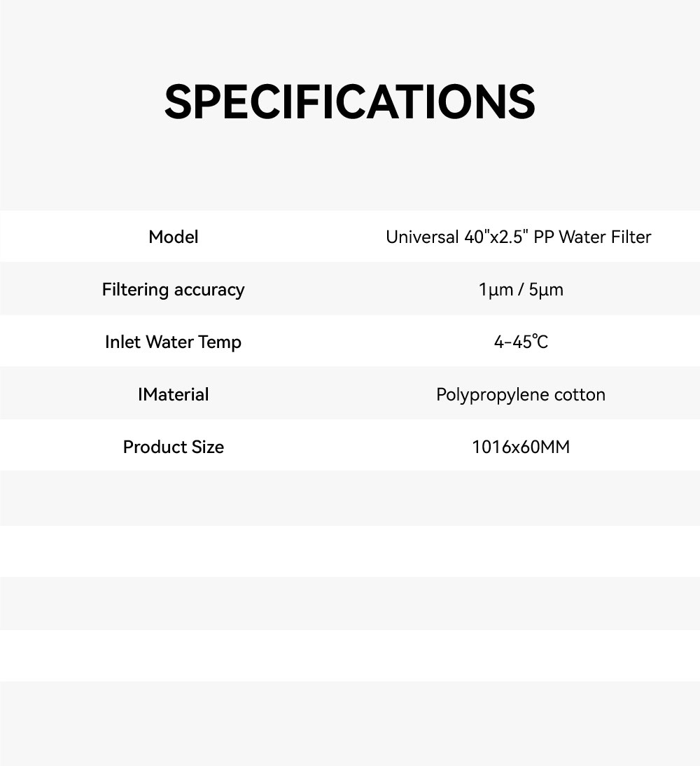Click the first empty white row below Product Size
This screenshot has width=700, height=766.
pos(350,551)
